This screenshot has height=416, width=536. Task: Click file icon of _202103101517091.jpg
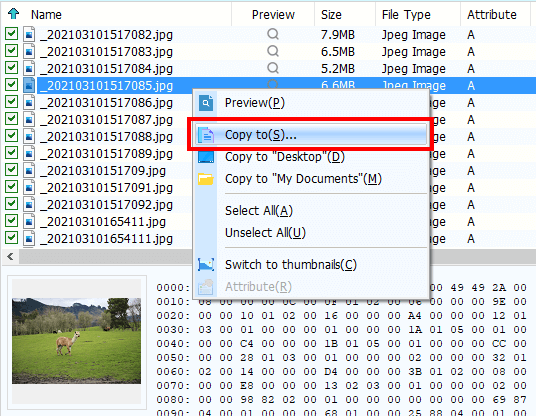pos(29,187)
